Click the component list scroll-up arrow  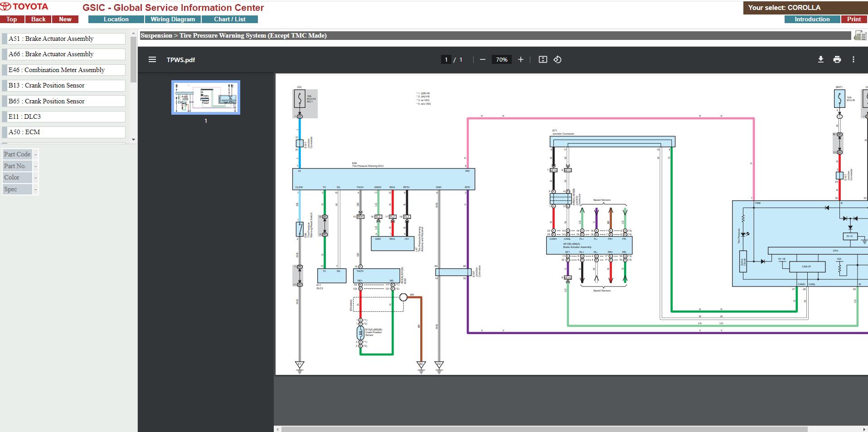(x=133, y=33)
